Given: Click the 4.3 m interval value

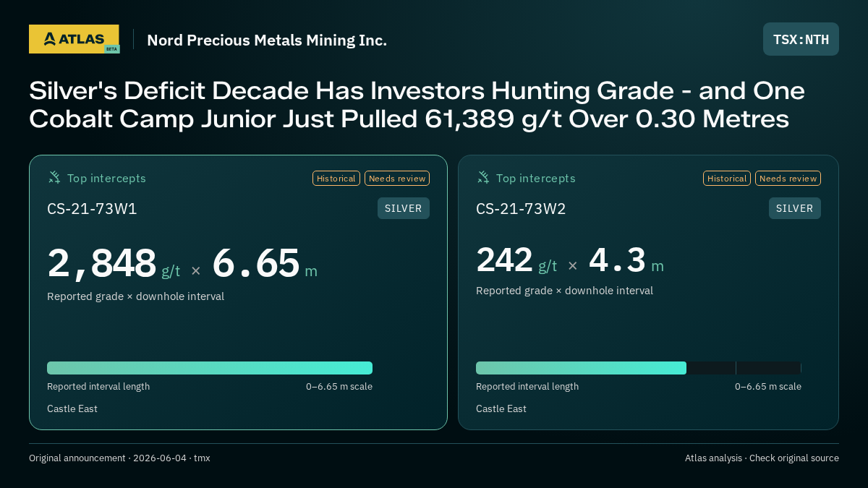Looking at the screenshot, I should click(x=626, y=260).
